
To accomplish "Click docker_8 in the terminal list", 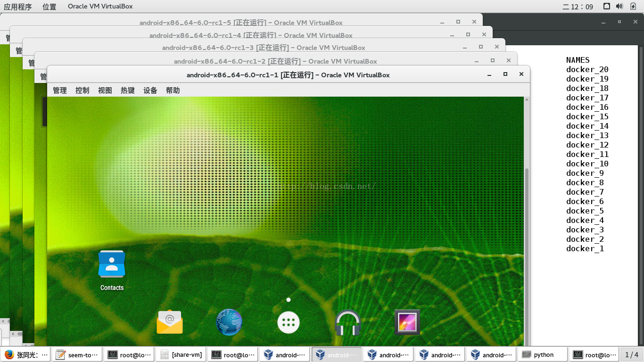I will 585,182.
